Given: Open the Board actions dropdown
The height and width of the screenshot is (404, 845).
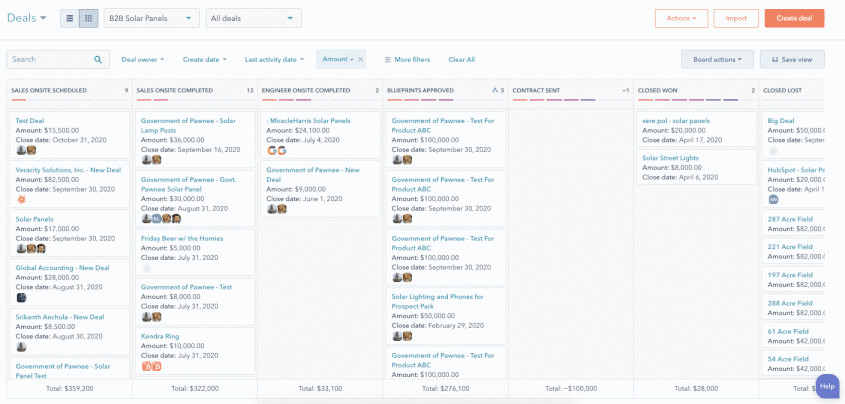Looking at the screenshot, I should coord(717,60).
